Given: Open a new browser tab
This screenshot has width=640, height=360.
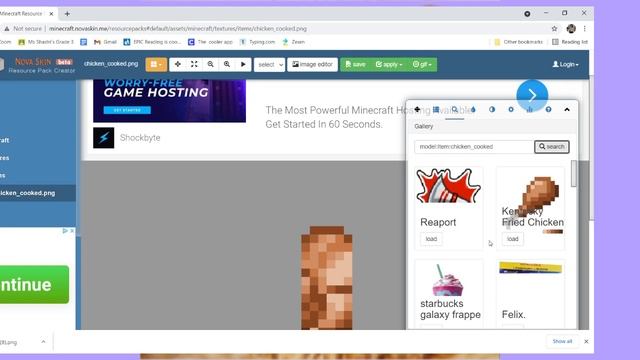Looking at the screenshot, I should (x=67, y=13).
